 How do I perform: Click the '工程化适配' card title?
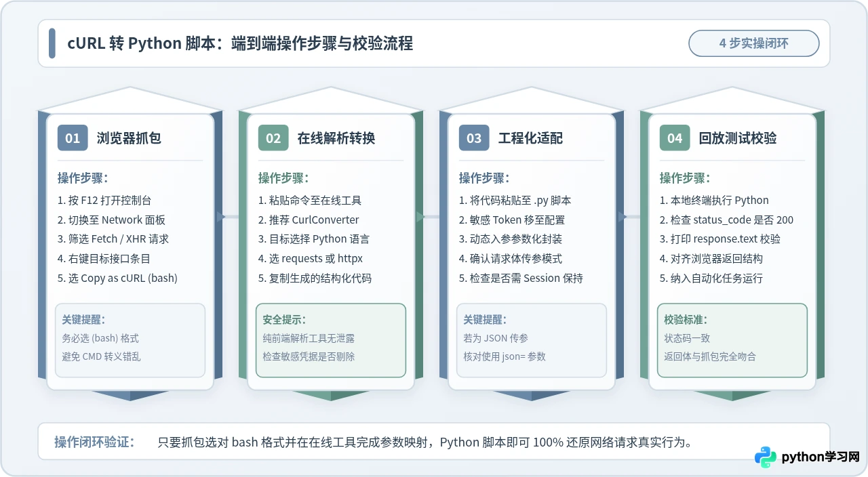(x=530, y=138)
